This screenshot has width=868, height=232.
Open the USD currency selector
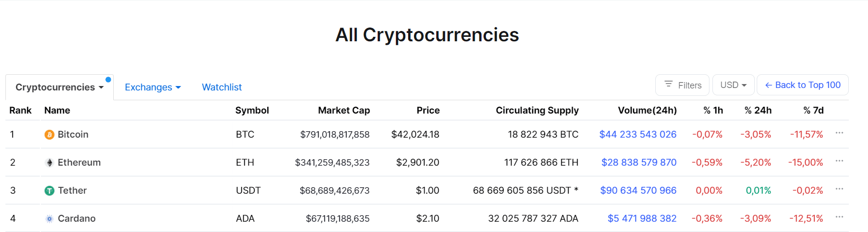click(734, 85)
